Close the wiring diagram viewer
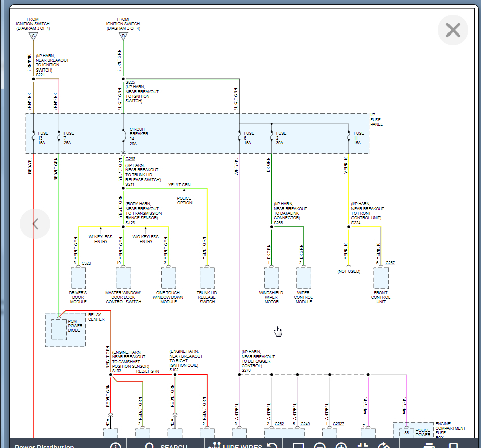The height and width of the screenshot is (448, 481). coord(453,30)
